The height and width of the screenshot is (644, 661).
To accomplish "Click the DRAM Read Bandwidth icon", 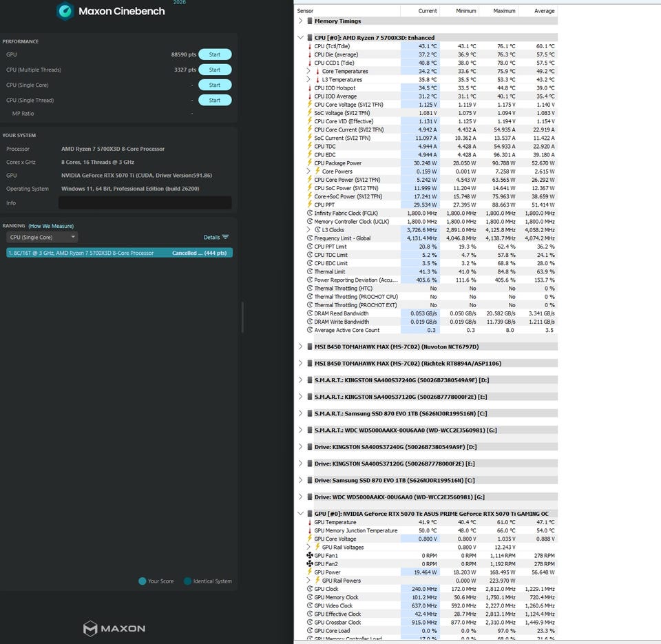I will [310, 313].
